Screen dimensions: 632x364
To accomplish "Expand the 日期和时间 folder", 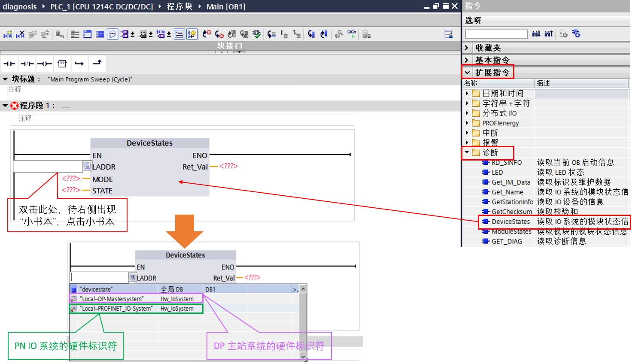I will coord(467,93).
